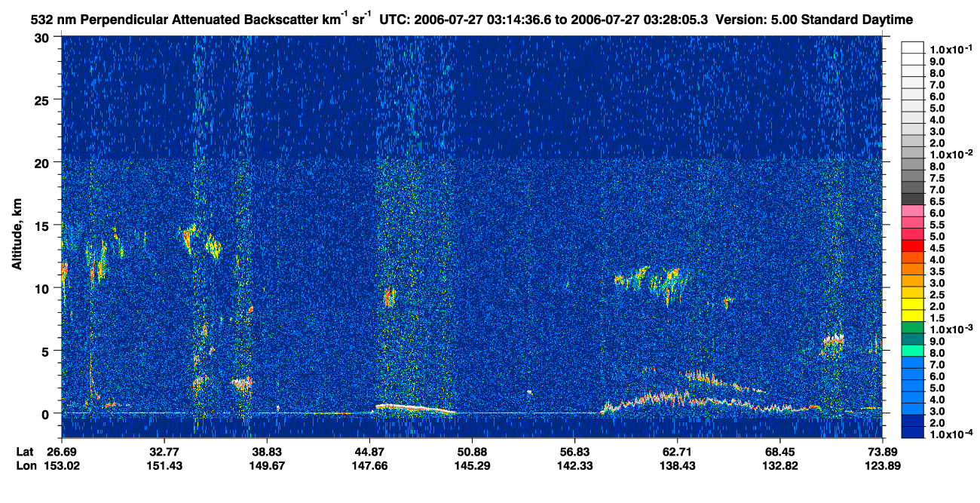The image size is (980, 503).
Task: Click the latitude value 26.69
Action: tap(62, 451)
